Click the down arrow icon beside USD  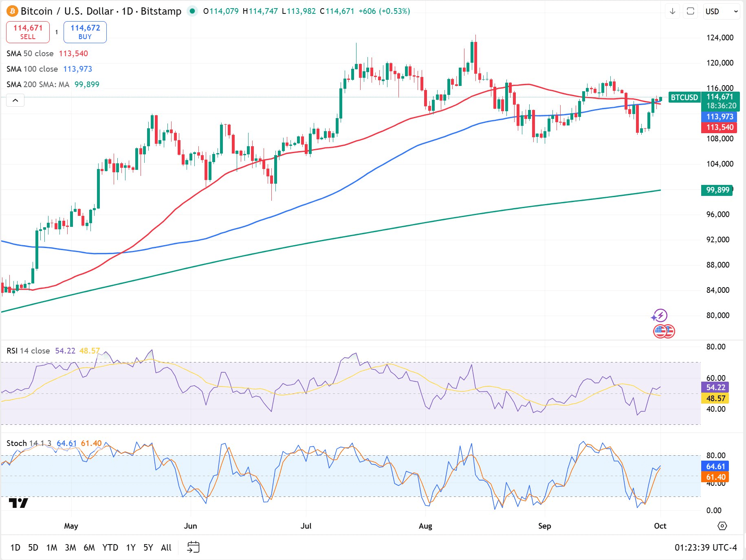point(673,11)
